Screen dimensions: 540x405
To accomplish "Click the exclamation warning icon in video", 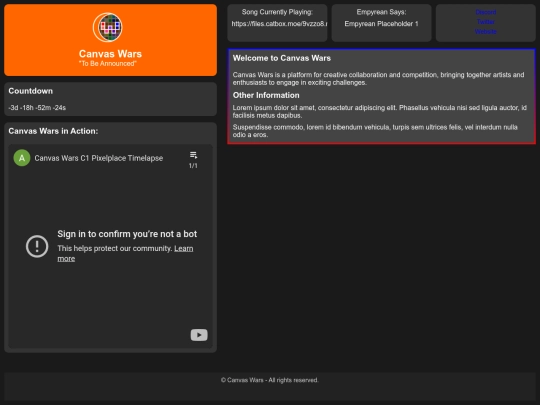I will tap(37, 246).
